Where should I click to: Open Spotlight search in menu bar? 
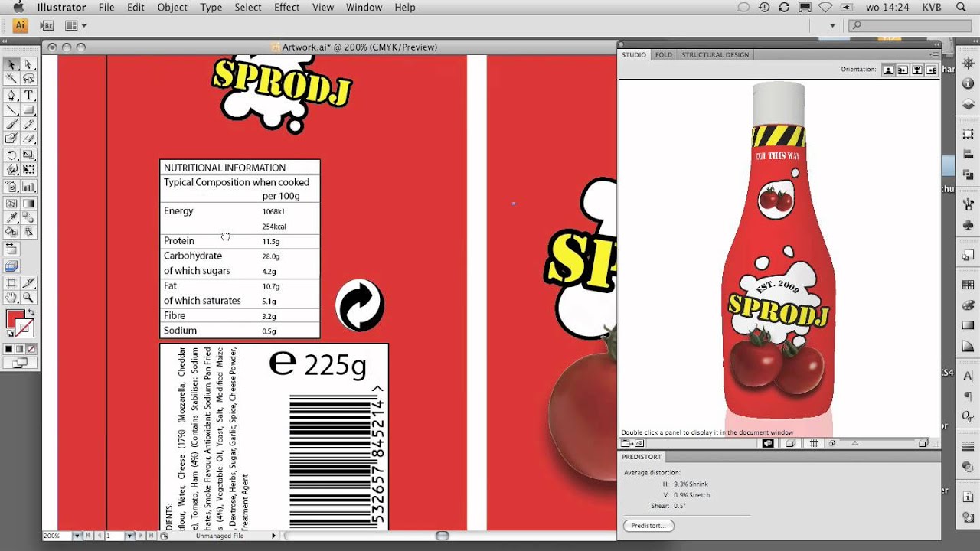coord(960,8)
